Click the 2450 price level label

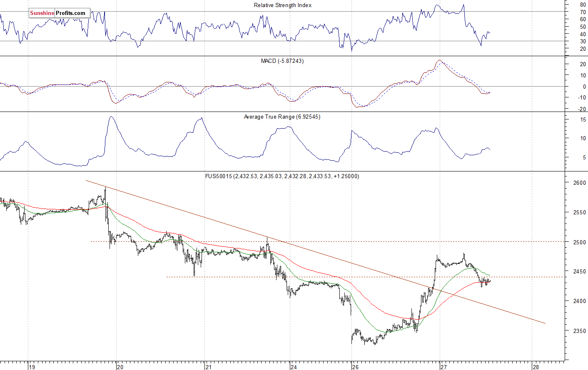pyautogui.click(x=579, y=272)
